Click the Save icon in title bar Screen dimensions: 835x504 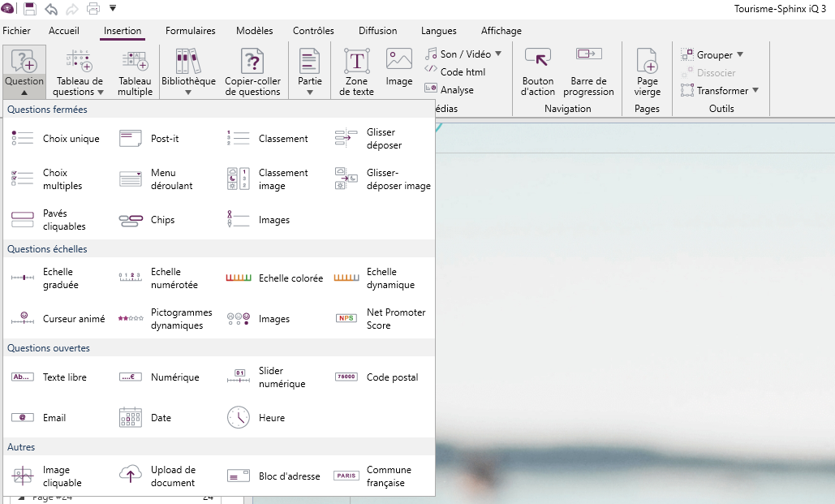[x=30, y=9]
